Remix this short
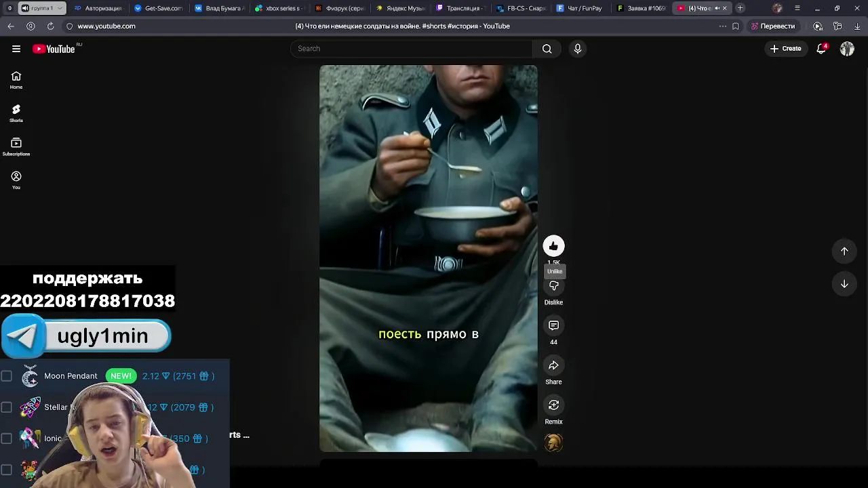Viewport: 868px width, 488px height. (x=553, y=405)
